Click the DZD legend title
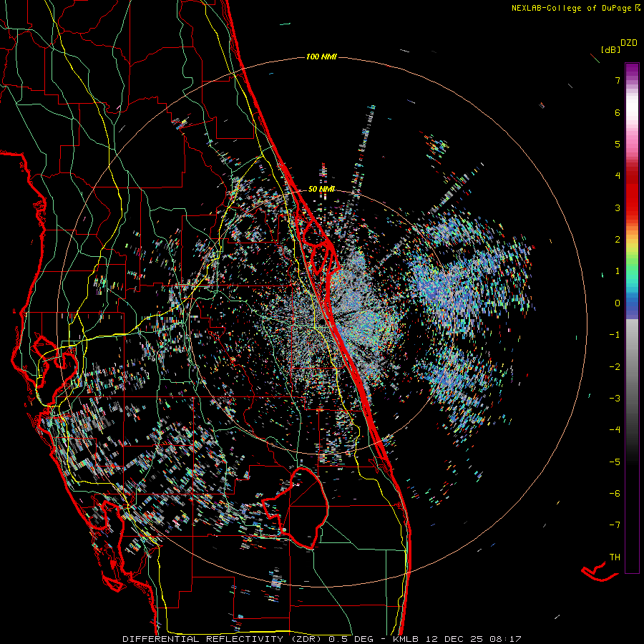The image size is (644, 644). pyautogui.click(x=629, y=43)
